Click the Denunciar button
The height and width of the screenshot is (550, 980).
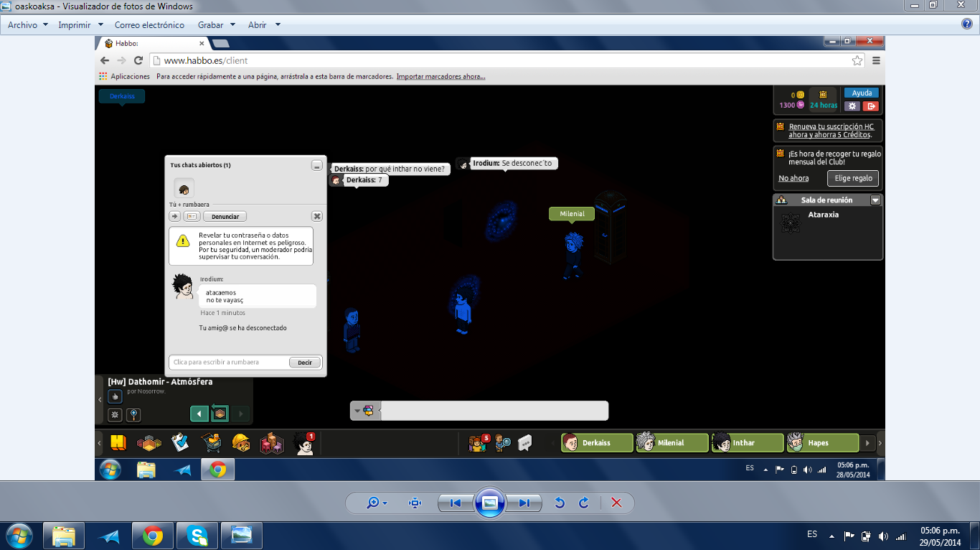pos(225,216)
